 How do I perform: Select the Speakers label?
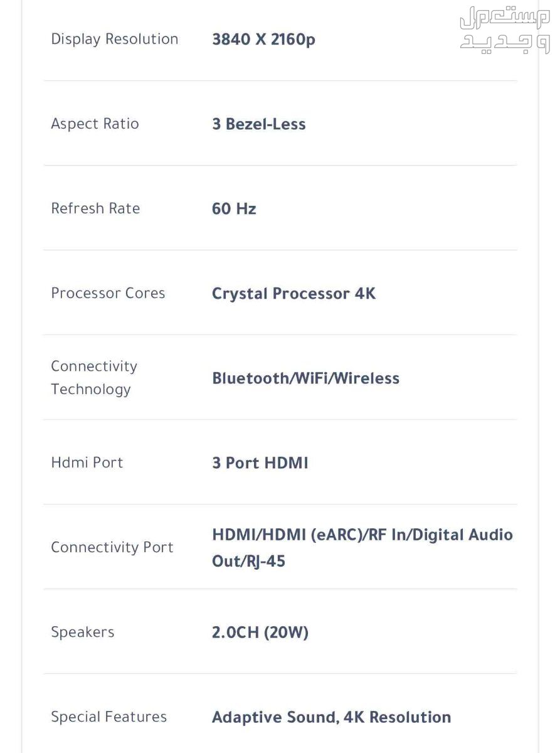click(x=83, y=632)
